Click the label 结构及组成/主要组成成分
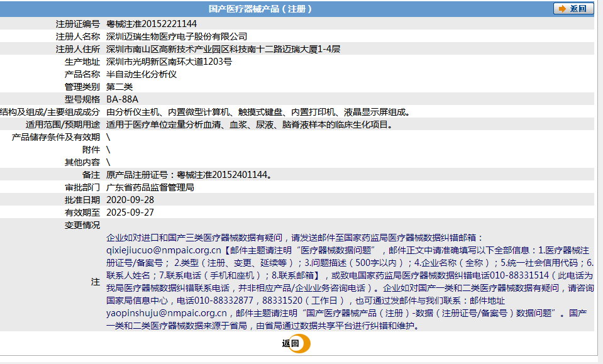Viewport: 603px width, 364px height. tap(50, 113)
